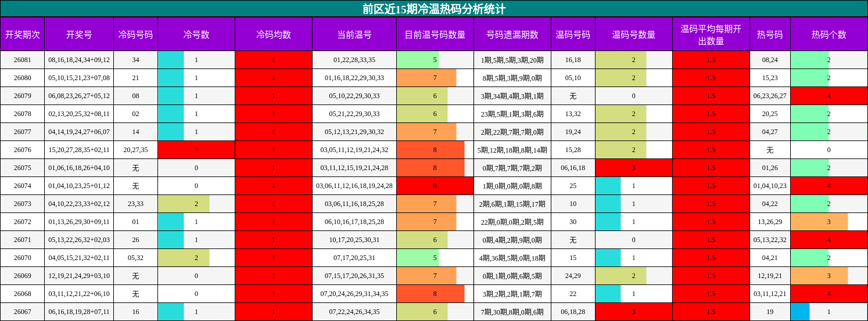Click omission cell 7期,30期,8期,0期,6期
The height and width of the screenshot is (321, 868).
click(x=512, y=312)
